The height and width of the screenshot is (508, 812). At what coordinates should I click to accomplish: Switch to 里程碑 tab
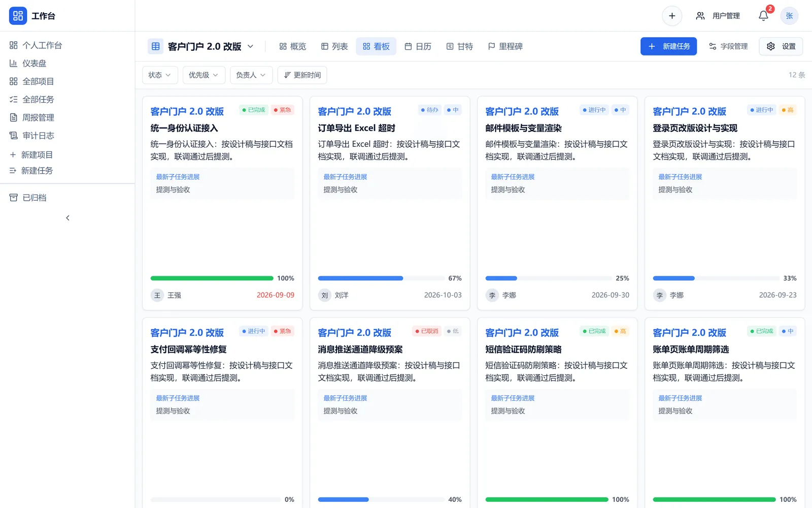point(505,46)
